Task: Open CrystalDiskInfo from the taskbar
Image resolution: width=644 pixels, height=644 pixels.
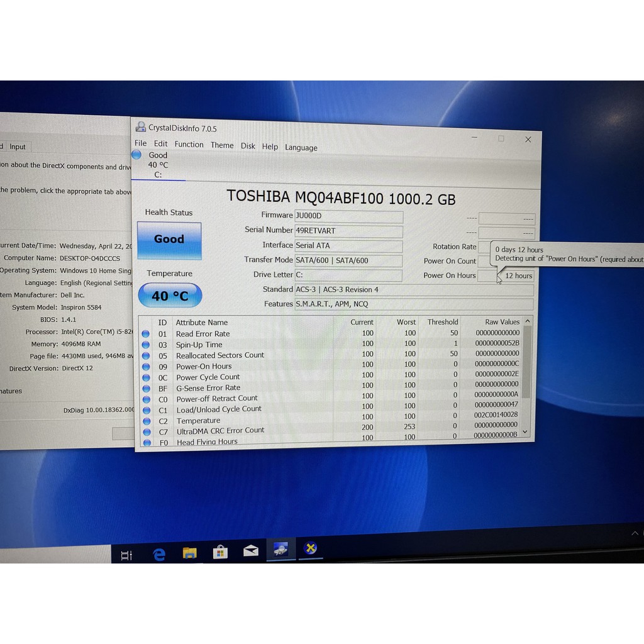Action: [280, 549]
